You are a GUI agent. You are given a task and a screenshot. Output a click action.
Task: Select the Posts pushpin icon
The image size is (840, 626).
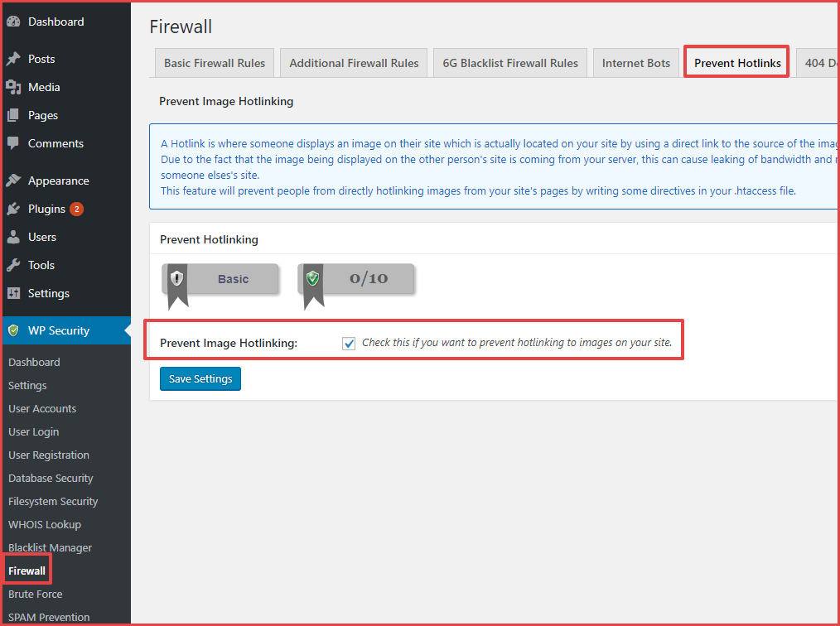pos(12,58)
